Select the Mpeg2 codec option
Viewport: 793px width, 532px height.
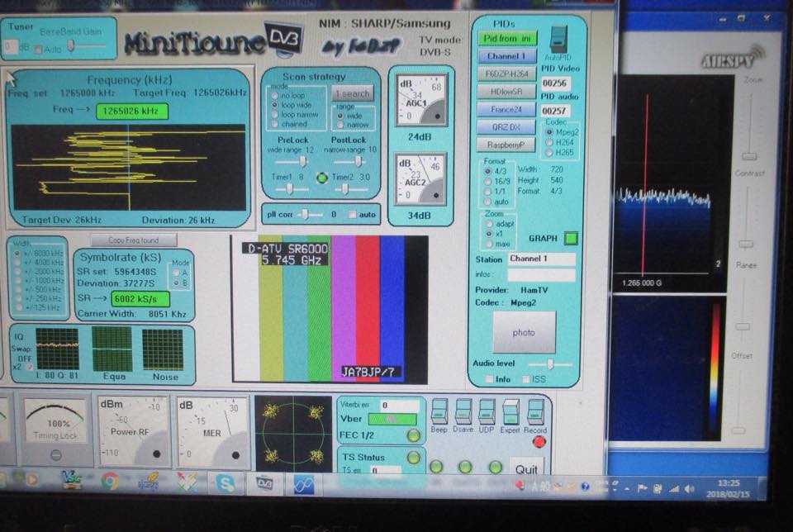click(549, 132)
